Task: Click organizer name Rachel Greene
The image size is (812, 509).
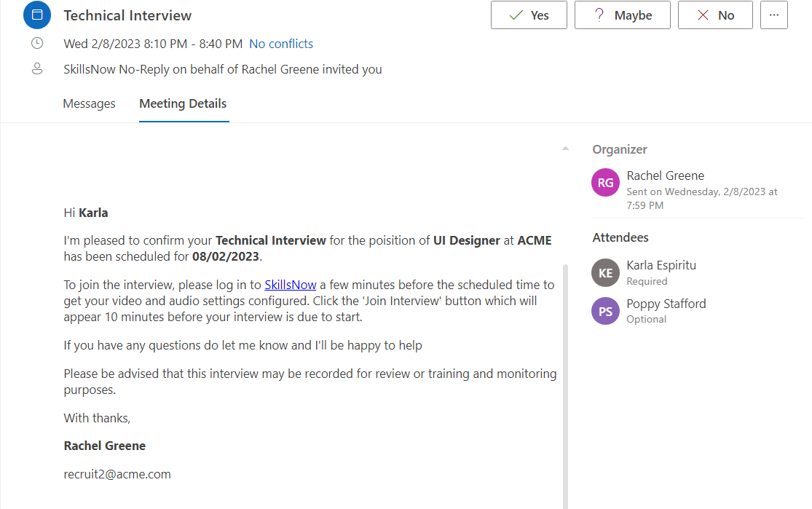Action: [x=665, y=175]
